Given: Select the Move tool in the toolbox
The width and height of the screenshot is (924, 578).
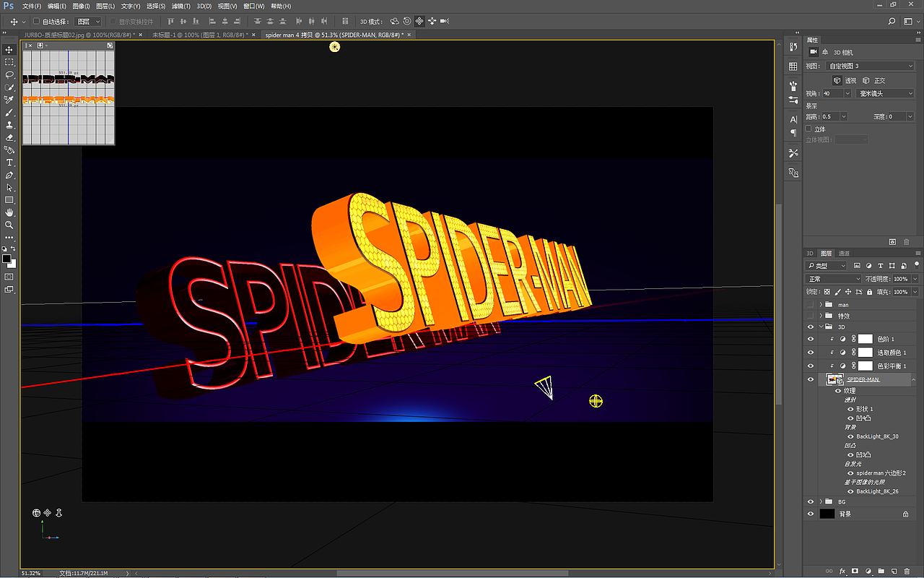Looking at the screenshot, I should pyautogui.click(x=9, y=50).
